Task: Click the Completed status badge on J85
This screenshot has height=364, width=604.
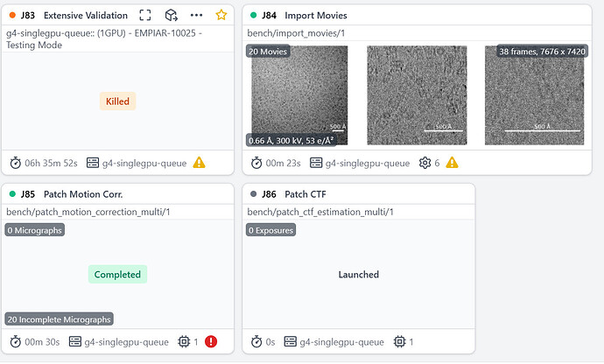Action: 117,275
